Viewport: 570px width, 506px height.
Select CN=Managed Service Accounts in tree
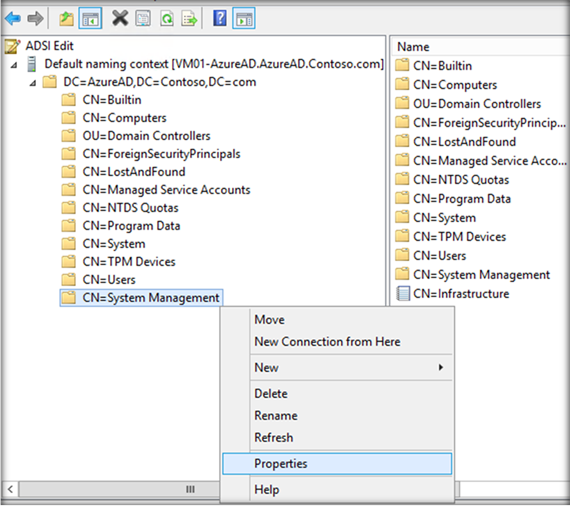(x=166, y=190)
